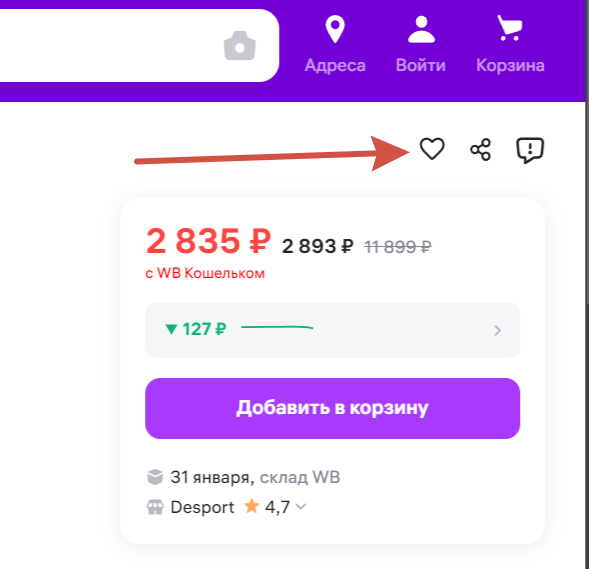Open the Корзина shopping cart icon

509,27
